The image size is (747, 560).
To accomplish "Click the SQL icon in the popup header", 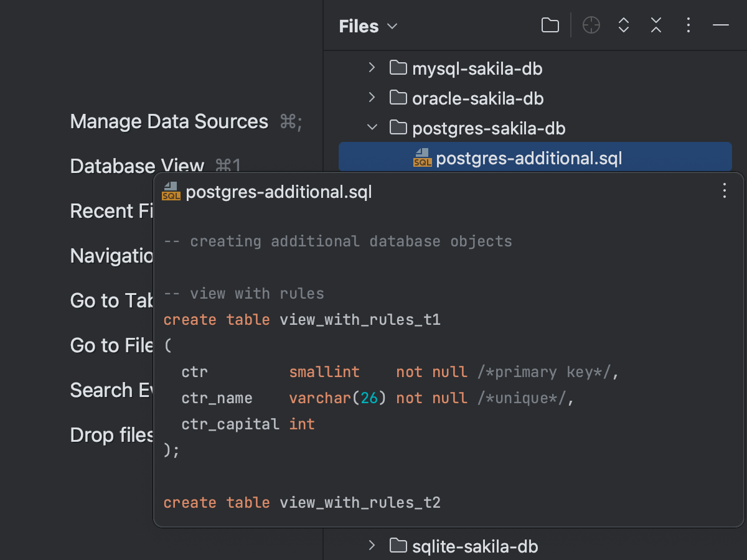I will click(x=169, y=192).
